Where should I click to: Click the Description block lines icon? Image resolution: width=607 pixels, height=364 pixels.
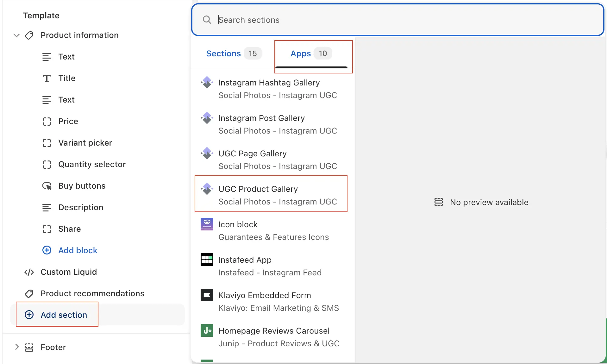[47, 208]
